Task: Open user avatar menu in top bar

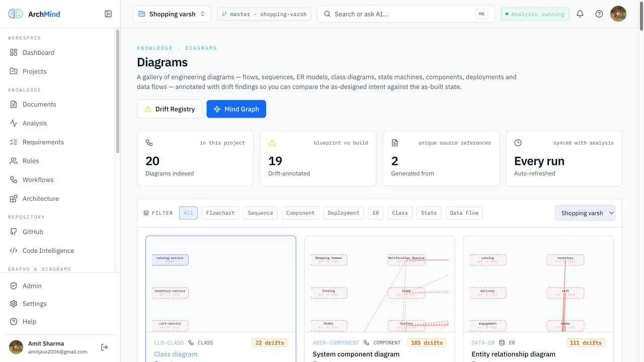Action: (618, 14)
